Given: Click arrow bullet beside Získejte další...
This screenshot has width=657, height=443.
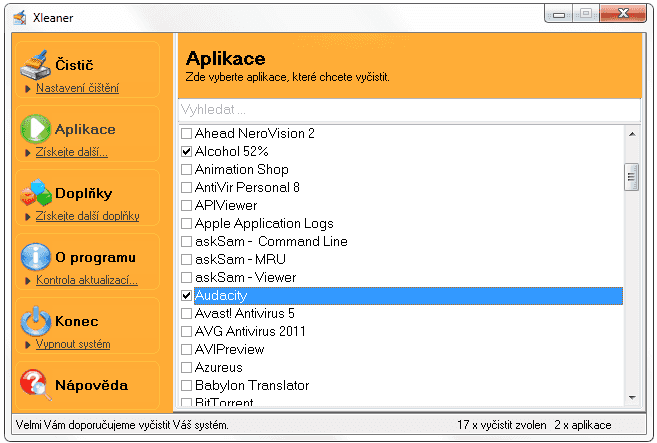Looking at the screenshot, I should click(28, 153).
